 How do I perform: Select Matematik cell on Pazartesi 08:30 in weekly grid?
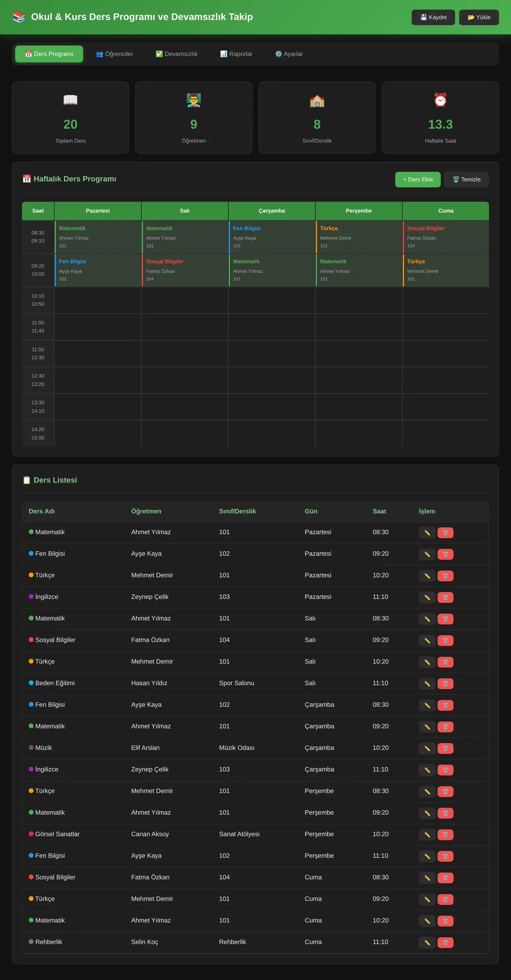pos(98,237)
